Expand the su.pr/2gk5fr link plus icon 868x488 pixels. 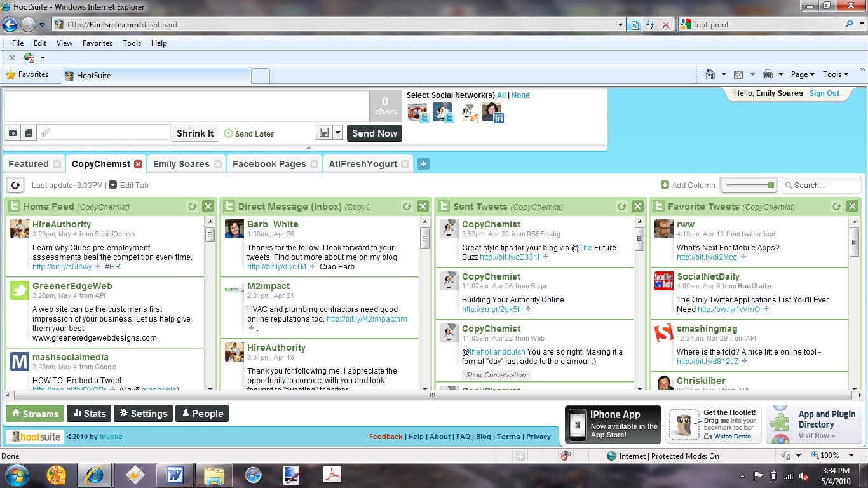(528, 309)
